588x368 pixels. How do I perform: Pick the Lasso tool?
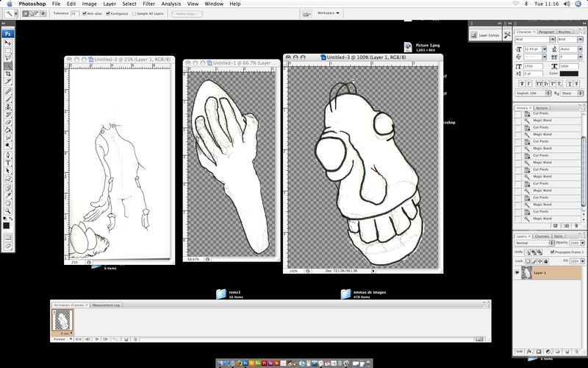8,57
